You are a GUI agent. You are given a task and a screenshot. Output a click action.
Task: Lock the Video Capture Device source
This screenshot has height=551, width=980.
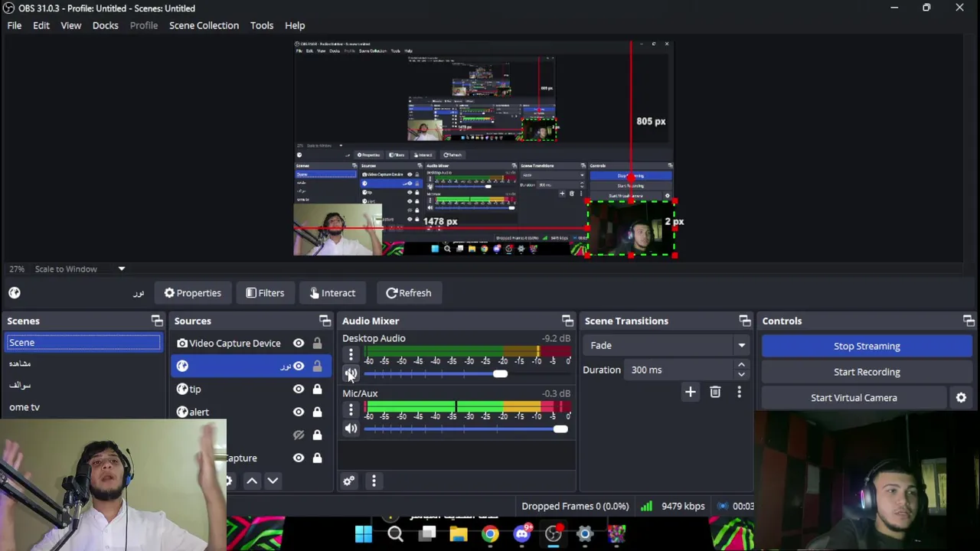(317, 343)
